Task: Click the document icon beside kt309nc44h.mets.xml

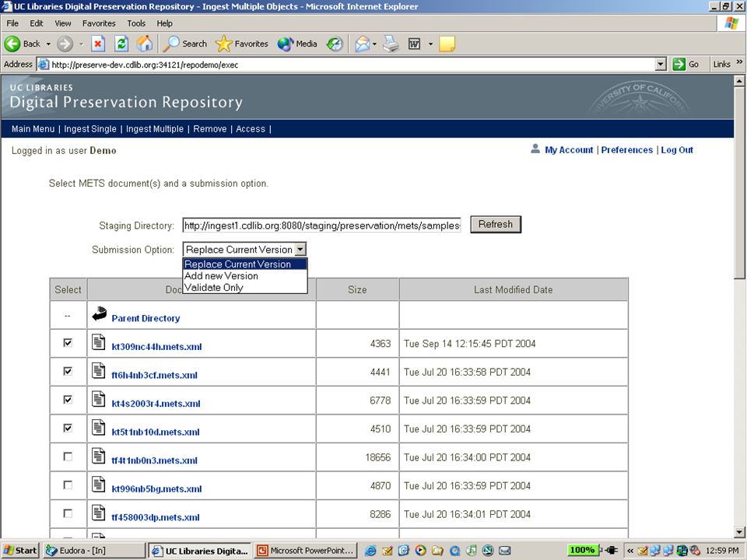Action: (x=98, y=342)
